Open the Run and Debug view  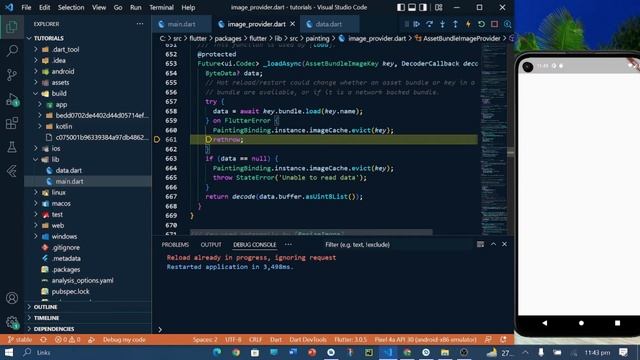point(12,99)
